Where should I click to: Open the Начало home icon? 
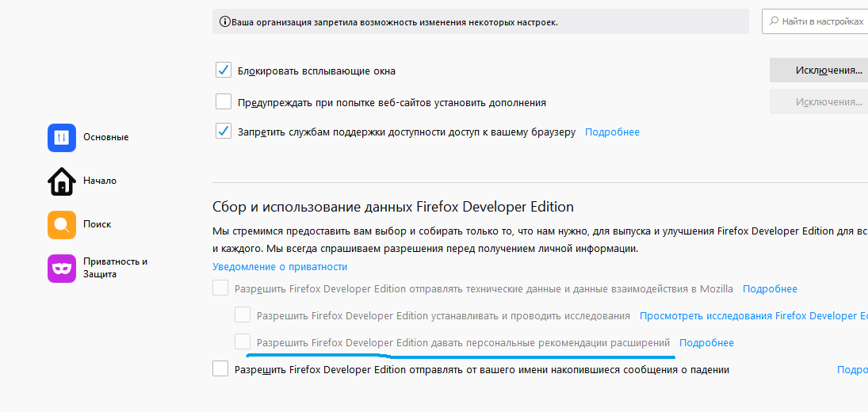point(62,181)
